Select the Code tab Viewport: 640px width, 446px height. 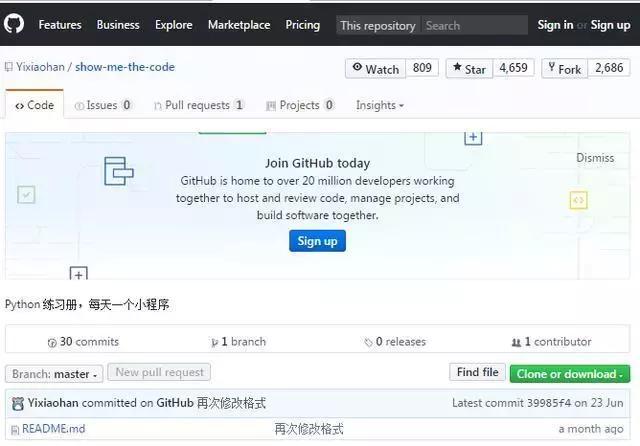(x=35, y=105)
